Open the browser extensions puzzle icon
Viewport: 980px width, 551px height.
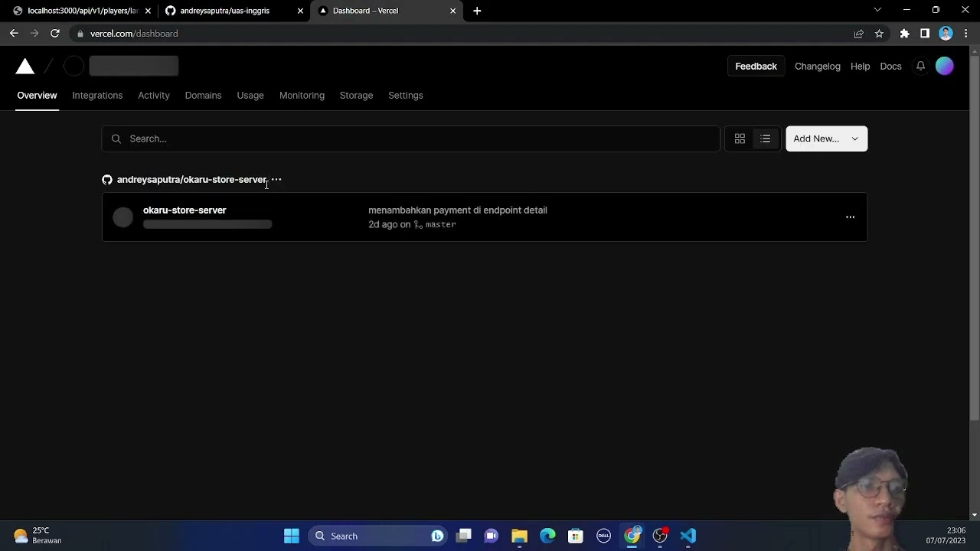pyautogui.click(x=904, y=34)
